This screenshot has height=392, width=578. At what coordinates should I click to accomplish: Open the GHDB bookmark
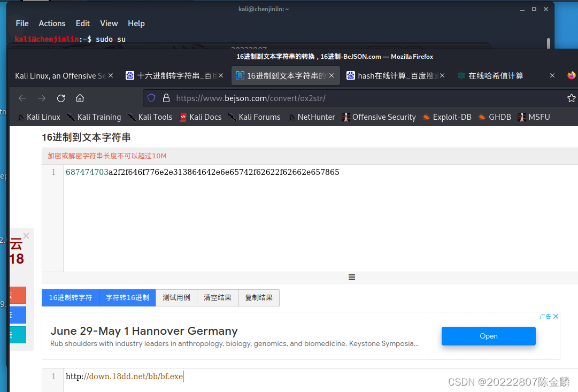click(495, 117)
